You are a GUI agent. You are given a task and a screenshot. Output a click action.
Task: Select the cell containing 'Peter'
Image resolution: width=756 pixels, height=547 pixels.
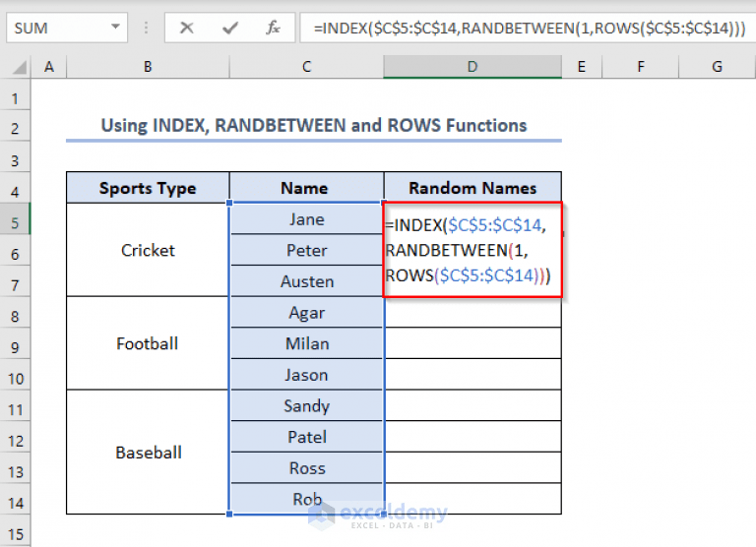coord(307,250)
